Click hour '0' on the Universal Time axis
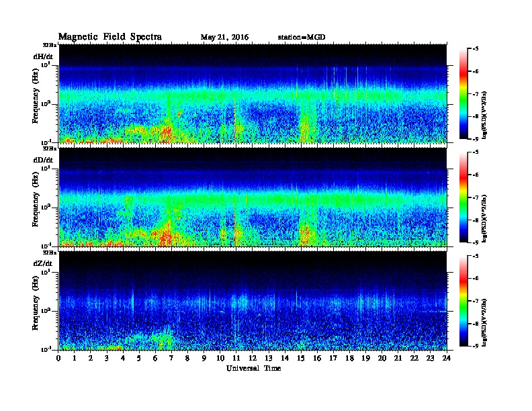This screenshot has height=411, width=532. (x=58, y=358)
